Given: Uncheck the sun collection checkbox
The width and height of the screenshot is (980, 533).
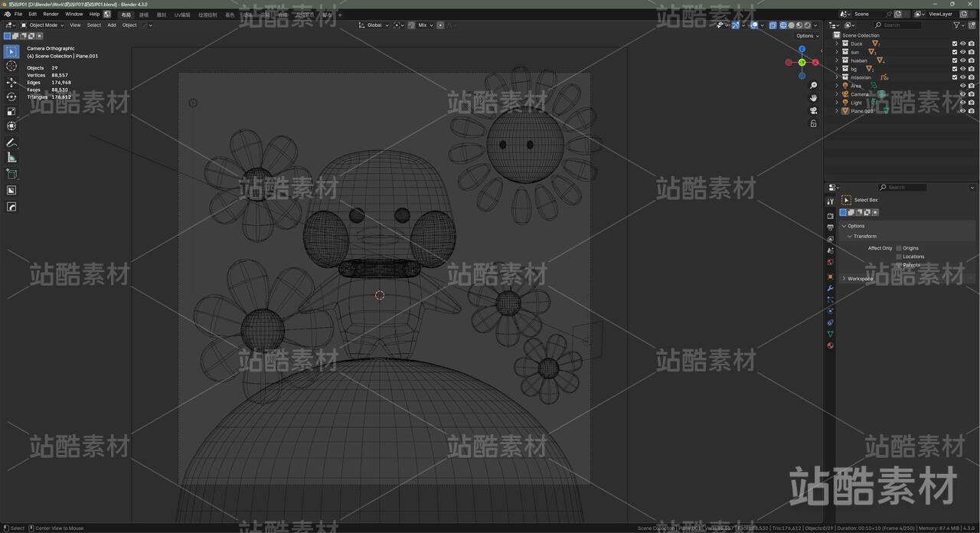Looking at the screenshot, I should coord(954,52).
